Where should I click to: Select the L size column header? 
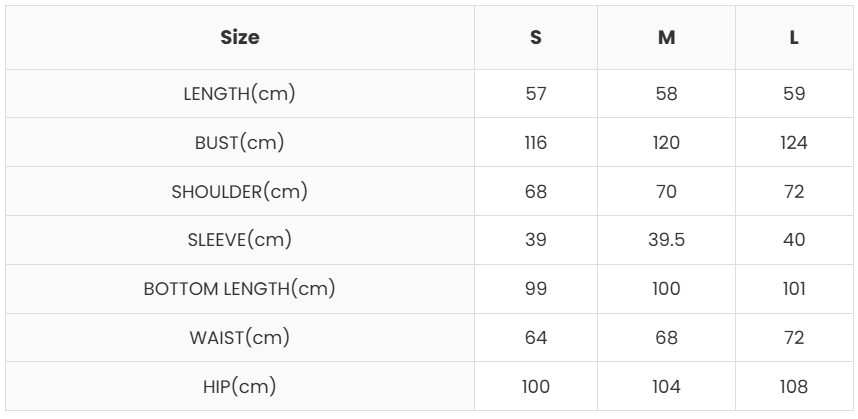coord(794,38)
